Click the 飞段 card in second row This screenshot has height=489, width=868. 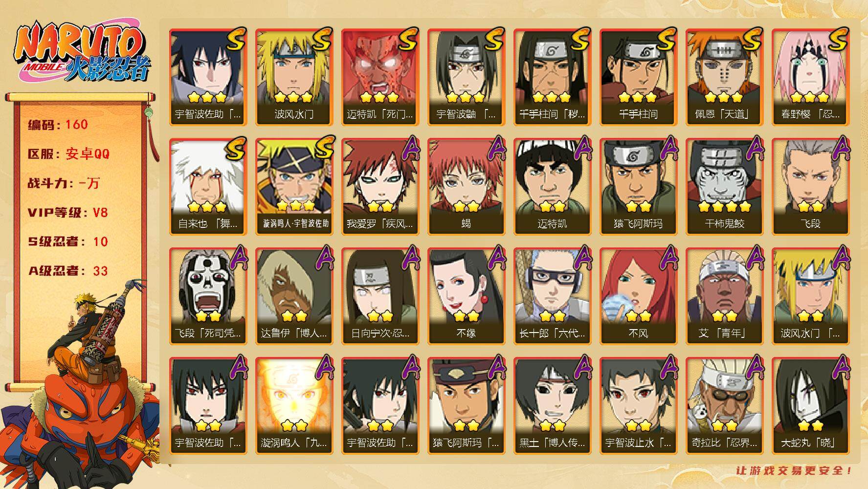(x=810, y=187)
